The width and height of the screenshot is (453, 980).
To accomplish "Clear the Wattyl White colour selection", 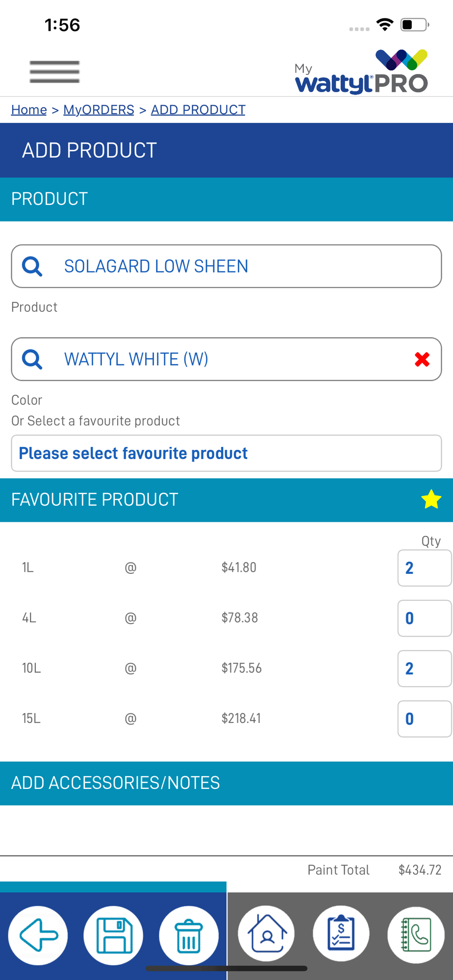I will [422, 359].
